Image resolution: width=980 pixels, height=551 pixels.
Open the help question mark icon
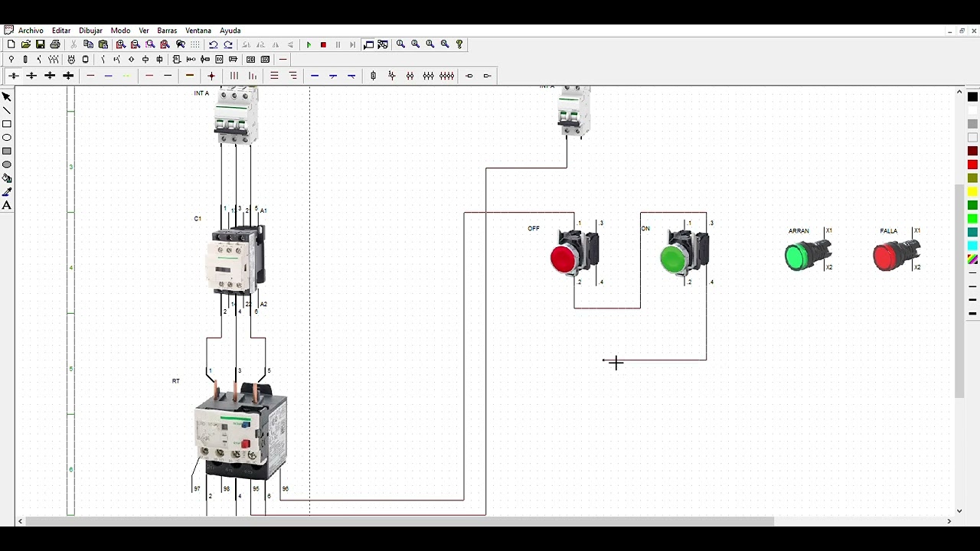[459, 44]
